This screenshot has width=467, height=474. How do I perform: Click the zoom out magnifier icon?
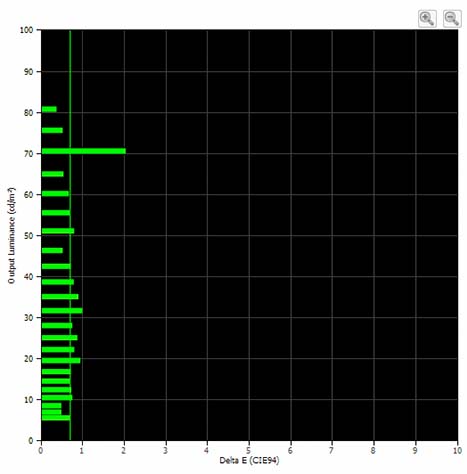(452, 18)
